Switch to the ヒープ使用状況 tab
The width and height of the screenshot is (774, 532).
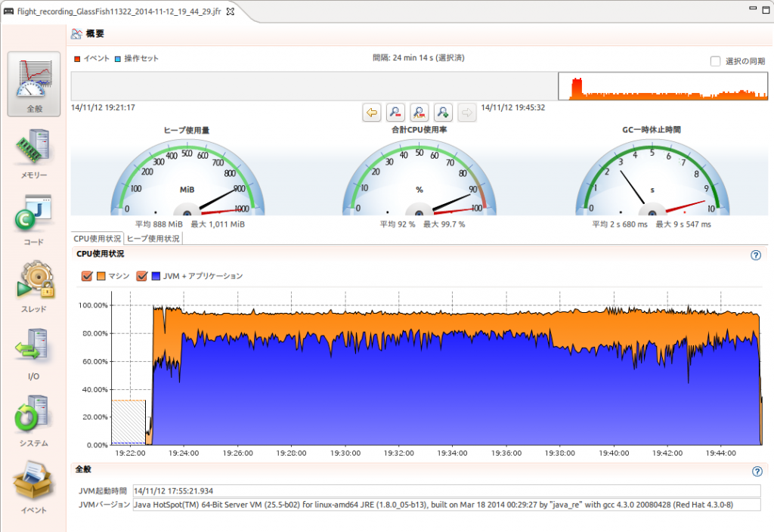153,238
